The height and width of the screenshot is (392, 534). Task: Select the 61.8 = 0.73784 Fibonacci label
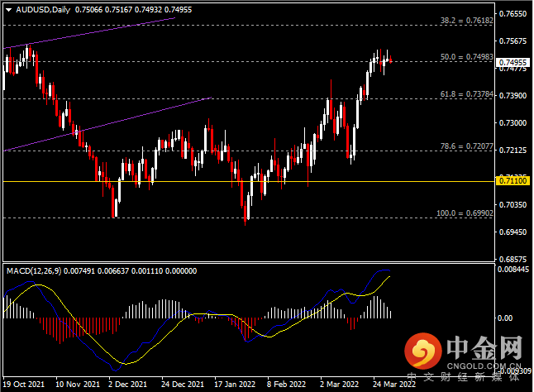[x=466, y=94]
